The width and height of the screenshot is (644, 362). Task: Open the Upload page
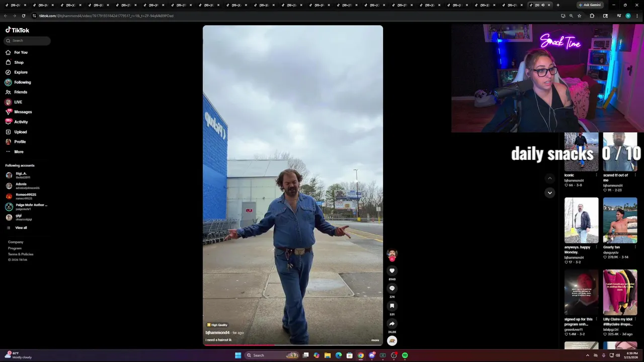(17, 132)
